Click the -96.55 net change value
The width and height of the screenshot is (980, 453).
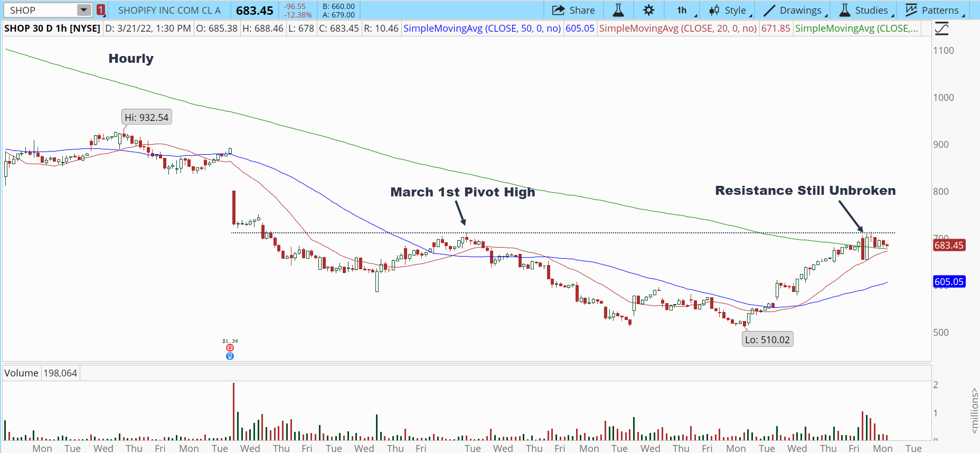[295, 6]
